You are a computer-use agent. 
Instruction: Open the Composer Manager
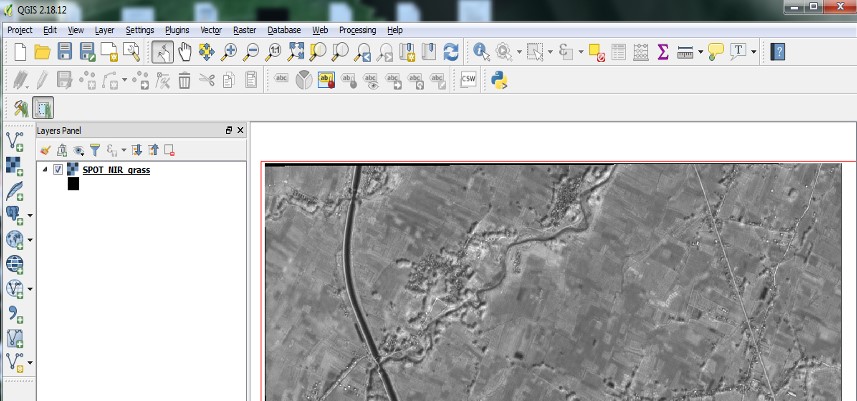pyautogui.click(x=132, y=52)
